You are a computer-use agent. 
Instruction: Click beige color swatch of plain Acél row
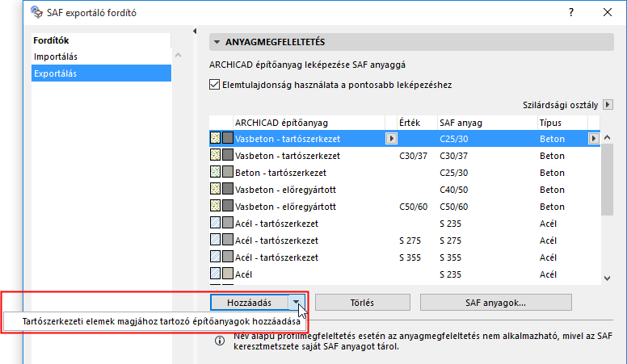pyautogui.click(x=228, y=274)
